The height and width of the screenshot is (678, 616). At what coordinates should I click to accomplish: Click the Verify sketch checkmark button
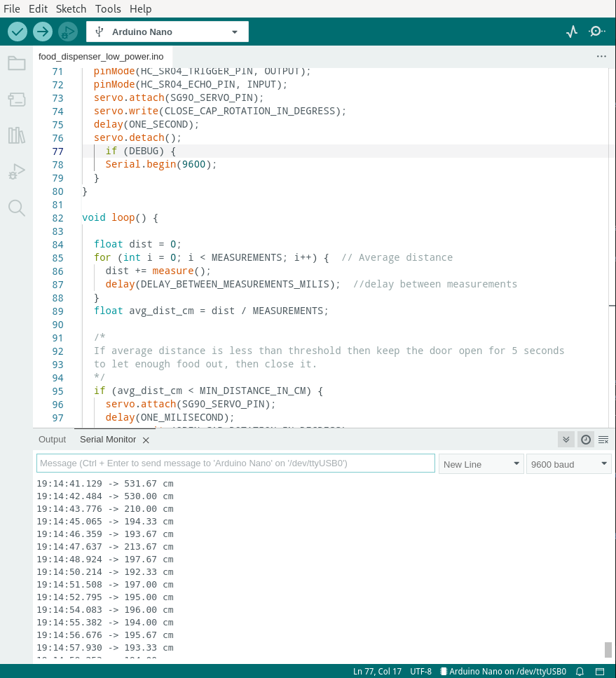[18, 32]
